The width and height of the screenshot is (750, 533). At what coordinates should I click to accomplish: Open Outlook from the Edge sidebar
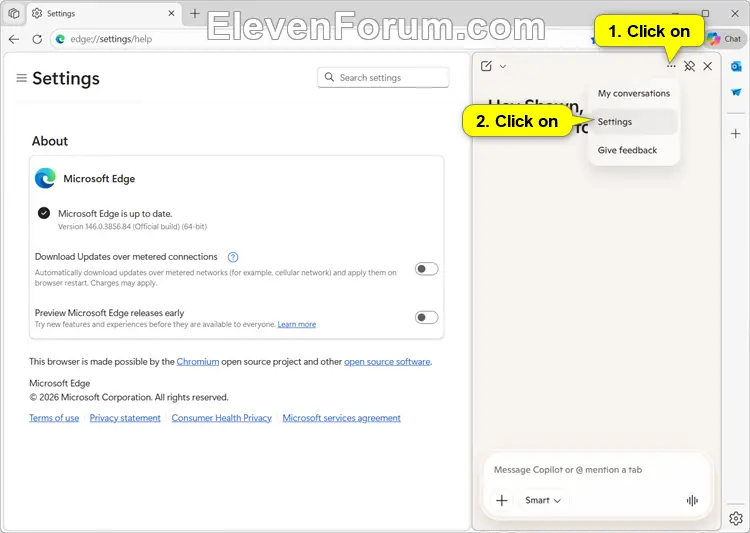[x=736, y=67]
